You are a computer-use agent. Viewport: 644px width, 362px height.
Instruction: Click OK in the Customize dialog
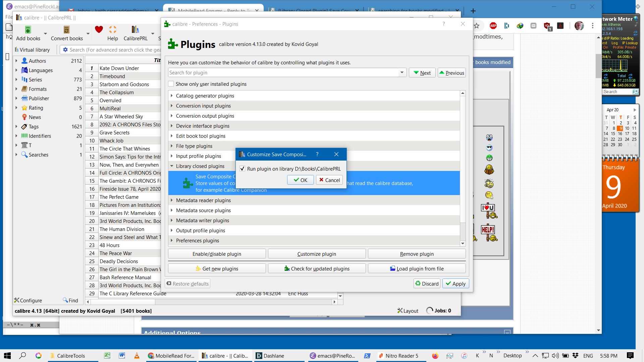[x=301, y=180]
